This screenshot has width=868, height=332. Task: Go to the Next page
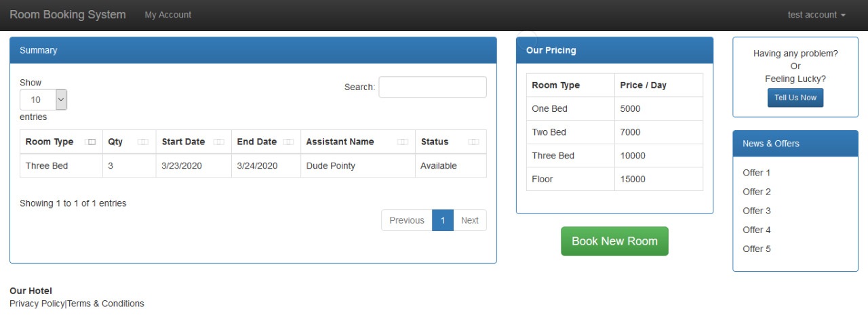click(469, 220)
